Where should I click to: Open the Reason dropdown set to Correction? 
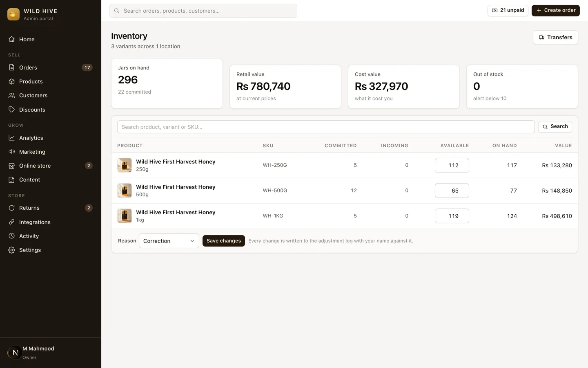click(169, 241)
